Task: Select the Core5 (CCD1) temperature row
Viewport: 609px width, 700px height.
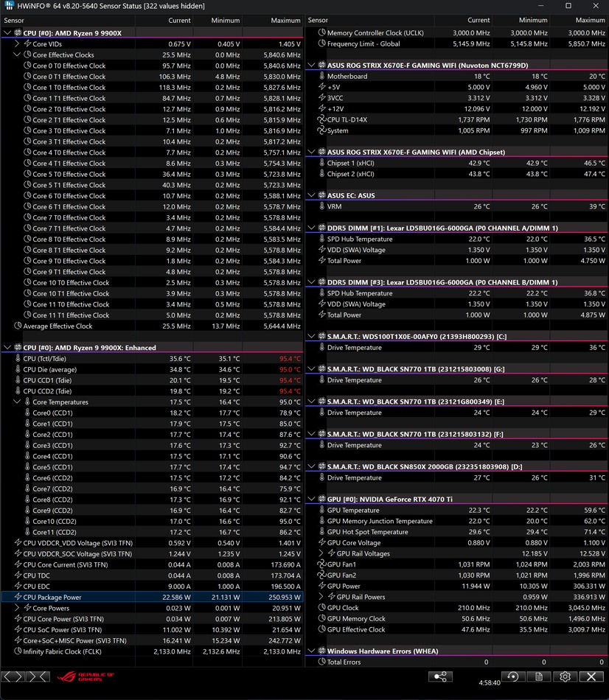Action: tap(152, 467)
